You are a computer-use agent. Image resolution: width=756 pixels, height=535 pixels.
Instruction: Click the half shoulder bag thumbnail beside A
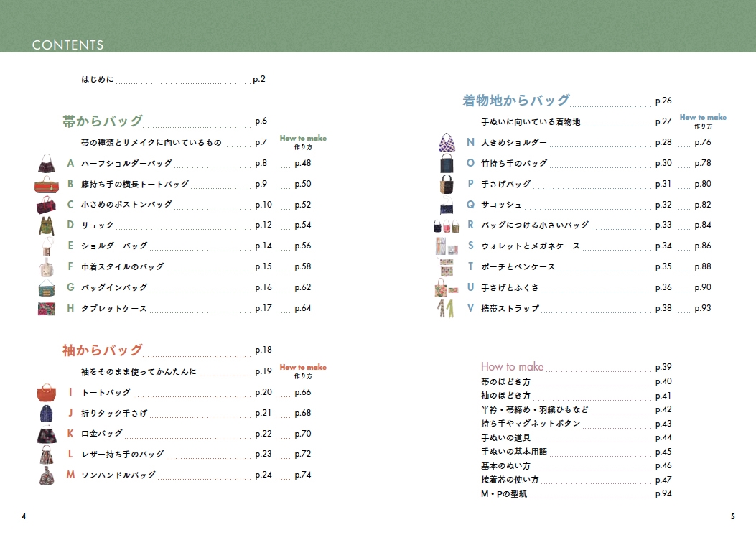(48, 164)
